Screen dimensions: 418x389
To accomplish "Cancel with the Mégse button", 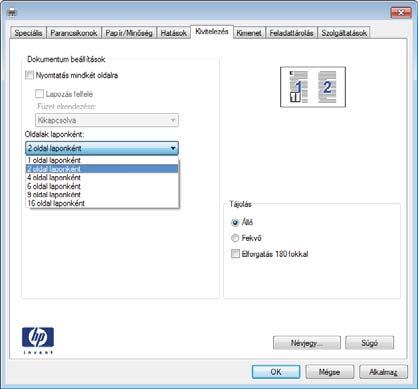I will pos(329,372).
